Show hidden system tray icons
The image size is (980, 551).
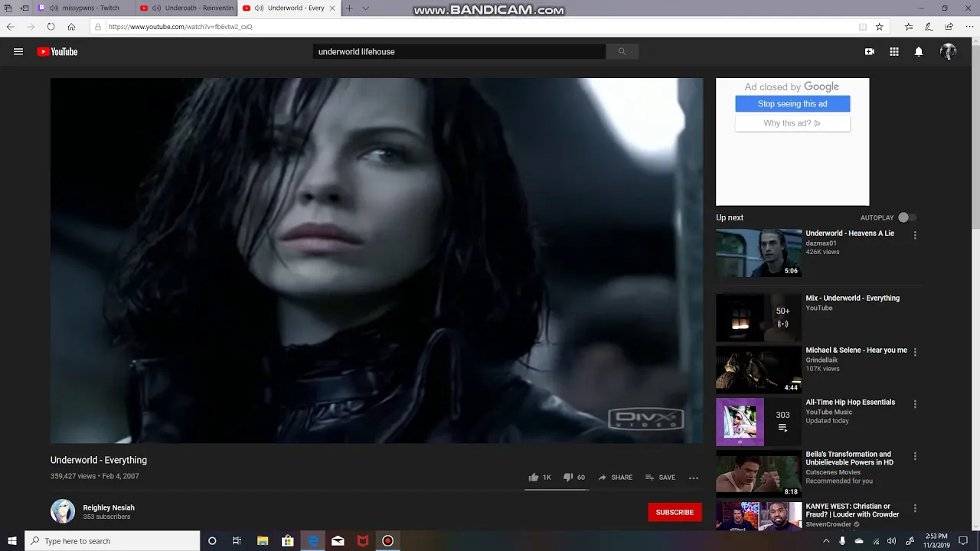(x=826, y=541)
